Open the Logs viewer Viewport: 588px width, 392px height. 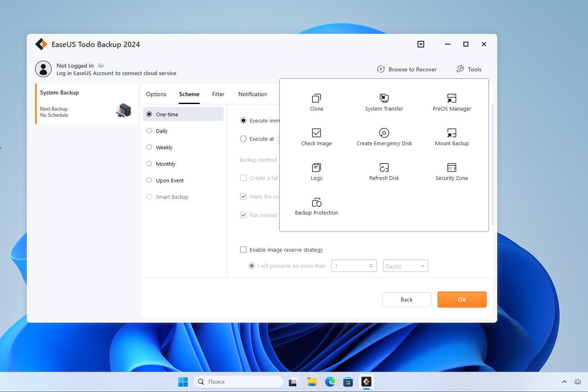316,172
